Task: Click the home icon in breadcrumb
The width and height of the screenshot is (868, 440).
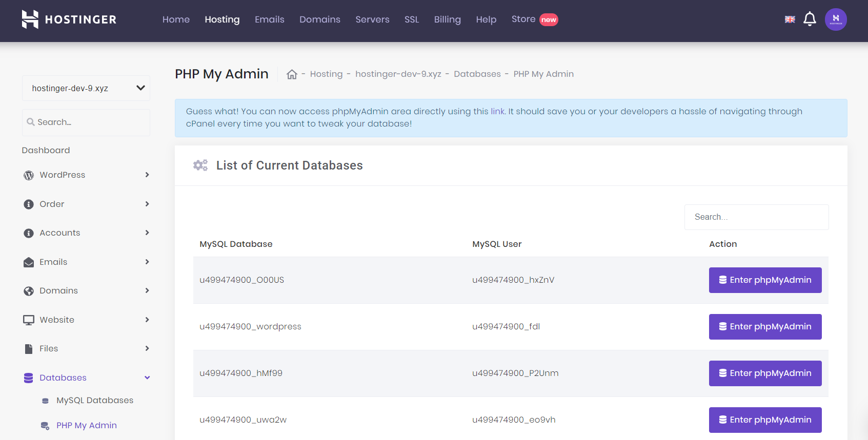Action: (x=292, y=74)
